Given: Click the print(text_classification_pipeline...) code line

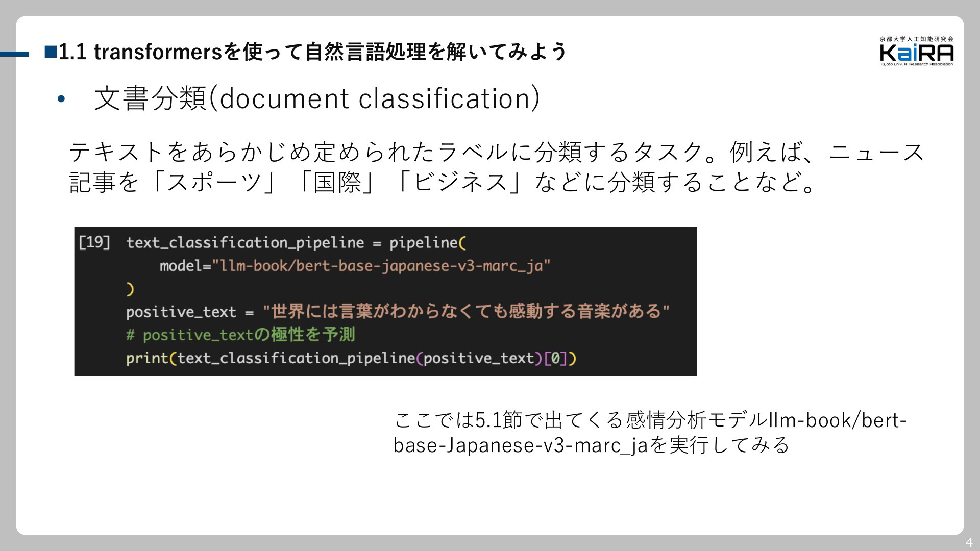Looking at the screenshot, I should click(351, 358).
